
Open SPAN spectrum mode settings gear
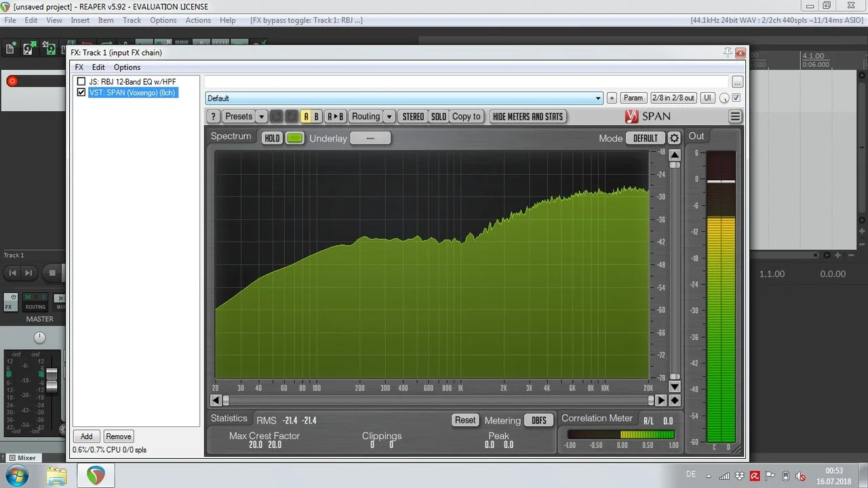click(x=674, y=138)
